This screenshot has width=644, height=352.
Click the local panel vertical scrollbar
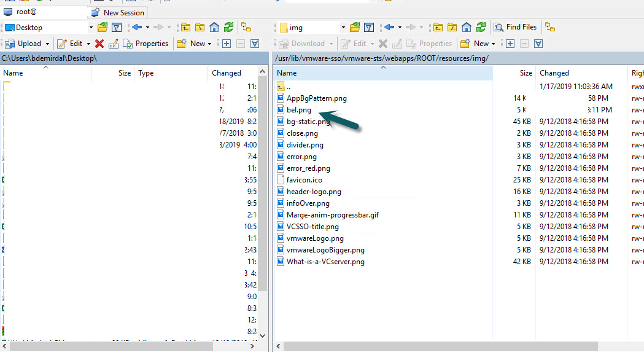point(262,184)
